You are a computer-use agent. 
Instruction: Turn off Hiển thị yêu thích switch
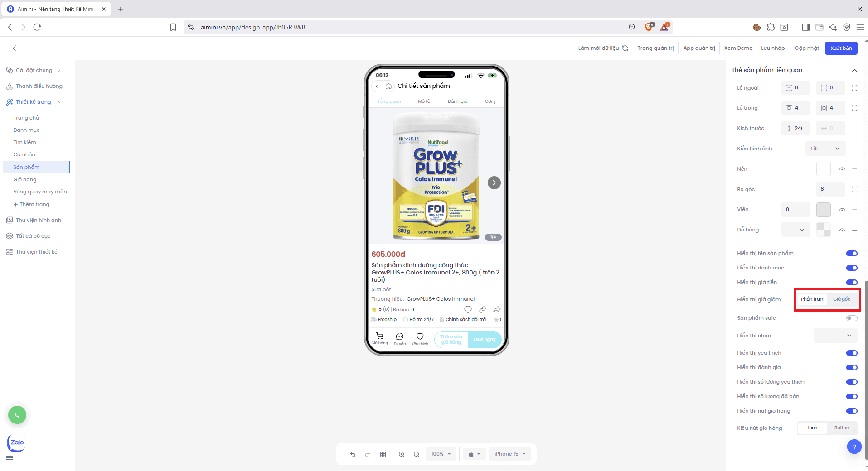[x=851, y=353]
